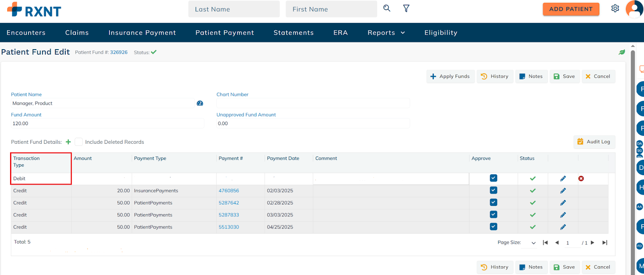644x275 pixels.
Task: Uncheck Approve box for Debit row
Action: tap(493, 178)
